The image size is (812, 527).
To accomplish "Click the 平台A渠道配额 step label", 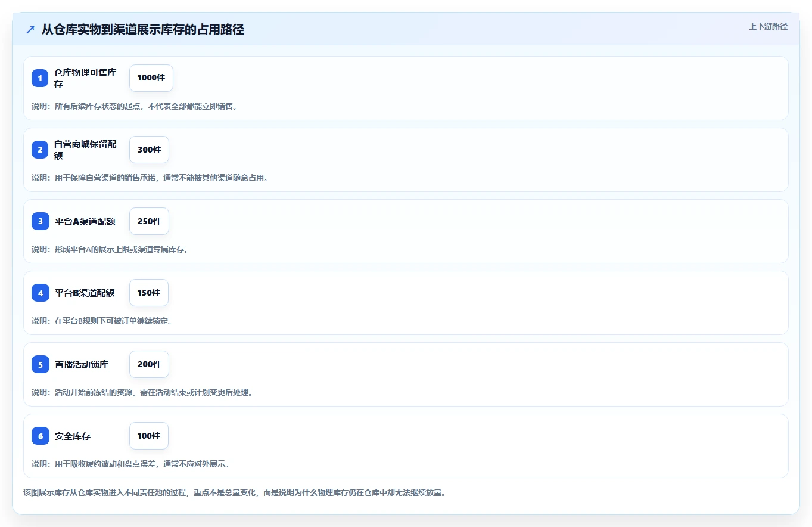I will tap(85, 221).
